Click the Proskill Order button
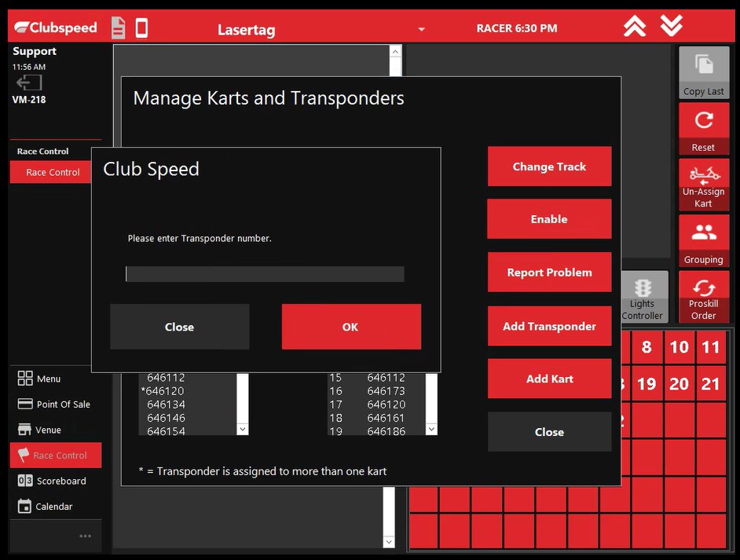This screenshot has height=560, width=740. click(704, 297)
